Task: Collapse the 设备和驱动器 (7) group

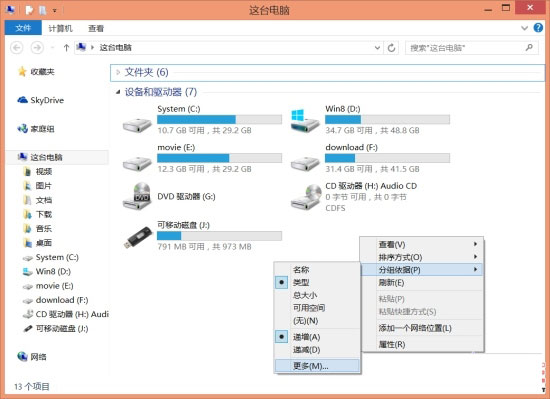Action: 118,92
